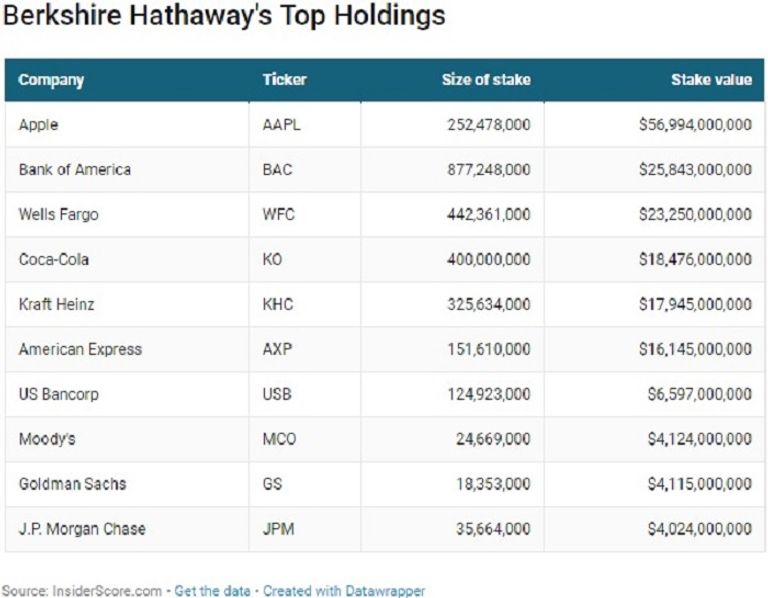This screenshot has width=768, height=598.
Task: Click the 'Stake value' column header
Action: (x=711, y=80)
